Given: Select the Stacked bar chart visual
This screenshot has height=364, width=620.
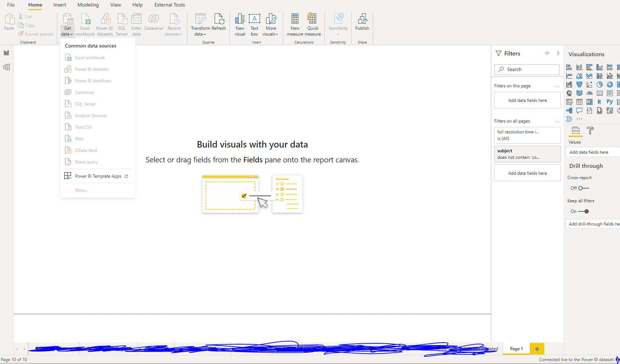Looking at the screenshot, I should [x=569, y=67].
